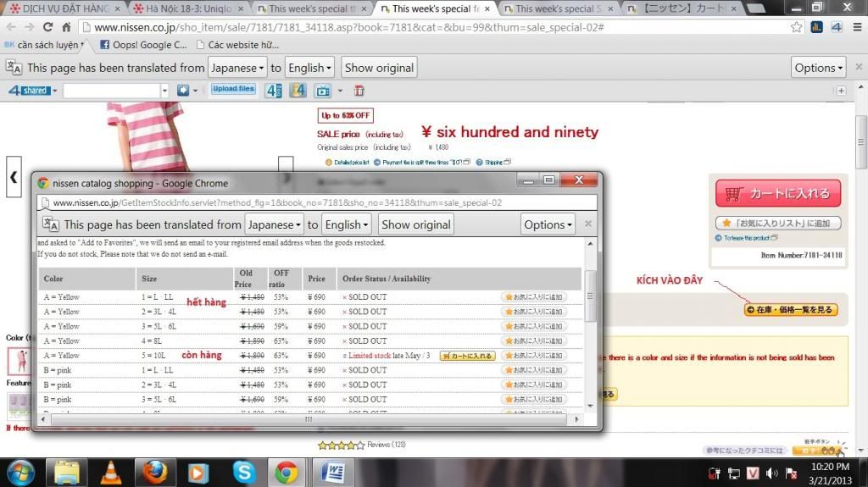This screenshot has width=868, height=487.
Task: Expand the 4shared search box dropdown
Action: click(164, 91)
